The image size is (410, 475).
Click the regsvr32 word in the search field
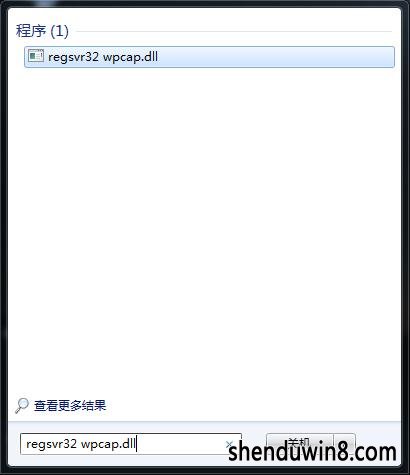pos(52,444)
